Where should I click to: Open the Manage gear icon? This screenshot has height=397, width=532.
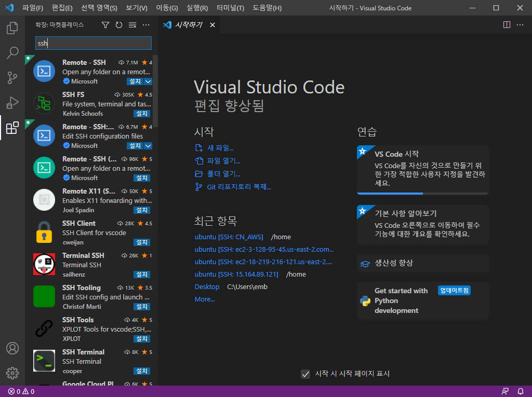pyautogui.click(x=12, y=373)
